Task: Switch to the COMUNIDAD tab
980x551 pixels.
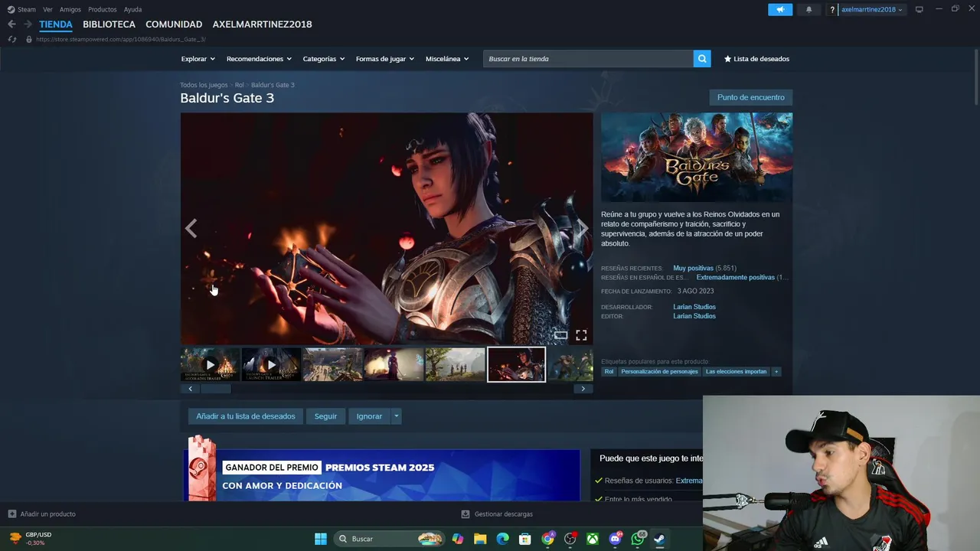Action: tap(174, 24)
